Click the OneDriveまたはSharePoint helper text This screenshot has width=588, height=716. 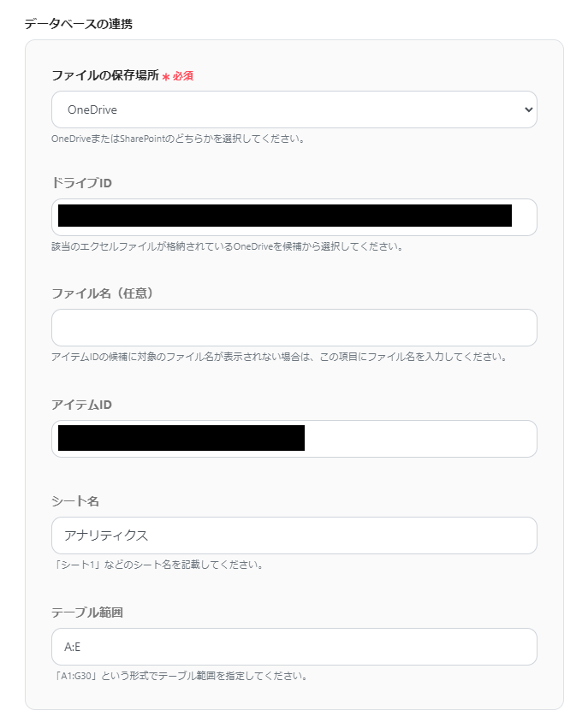tap(178, 139)
